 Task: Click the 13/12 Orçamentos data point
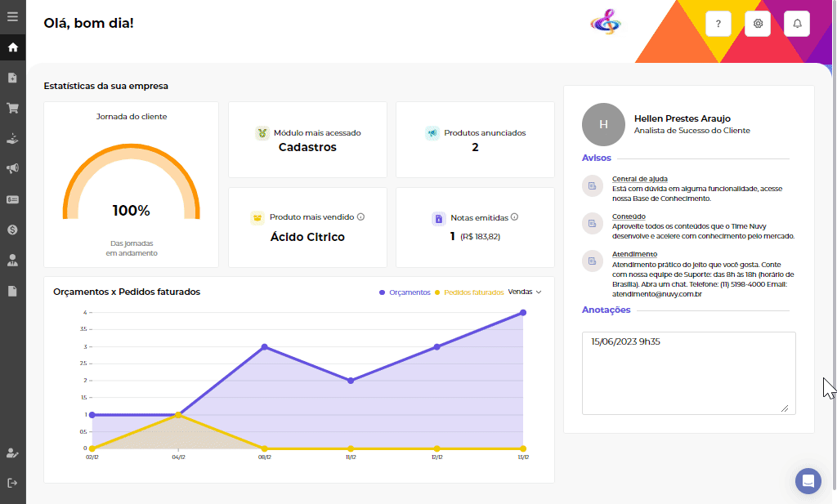click(523, 313)
